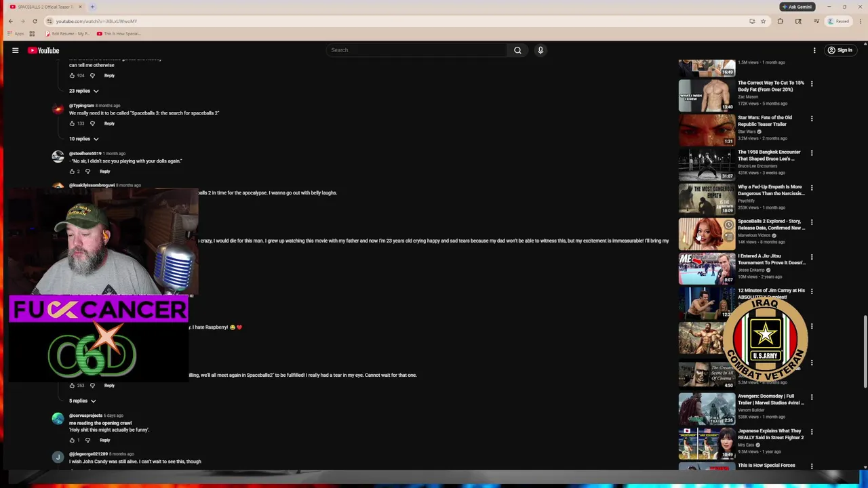Image resolution: width=868 pixels, height=488 pixels.
Task: Open the @Typingram channel name
Action: (81, 106)
